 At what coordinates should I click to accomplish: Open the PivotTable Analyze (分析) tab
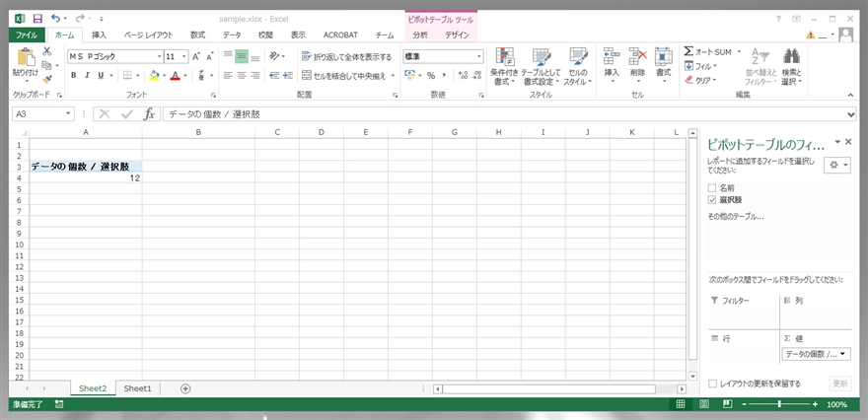pos(420,35)
